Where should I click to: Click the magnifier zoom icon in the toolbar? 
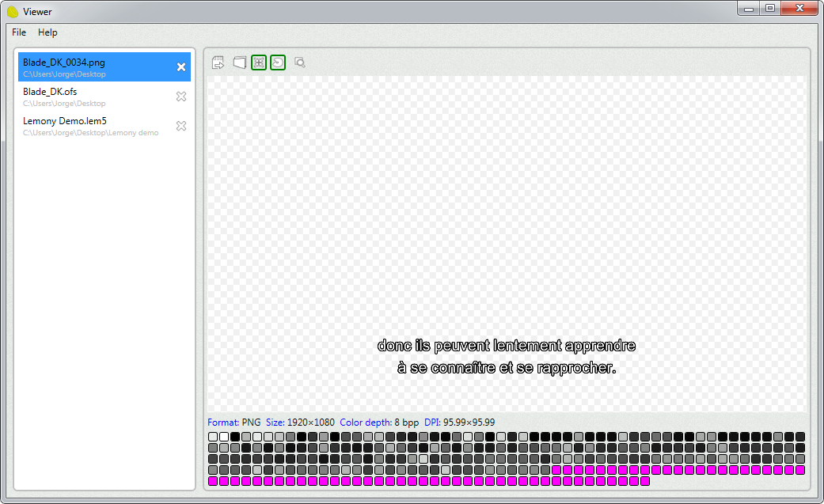click(x=300, y=63)
